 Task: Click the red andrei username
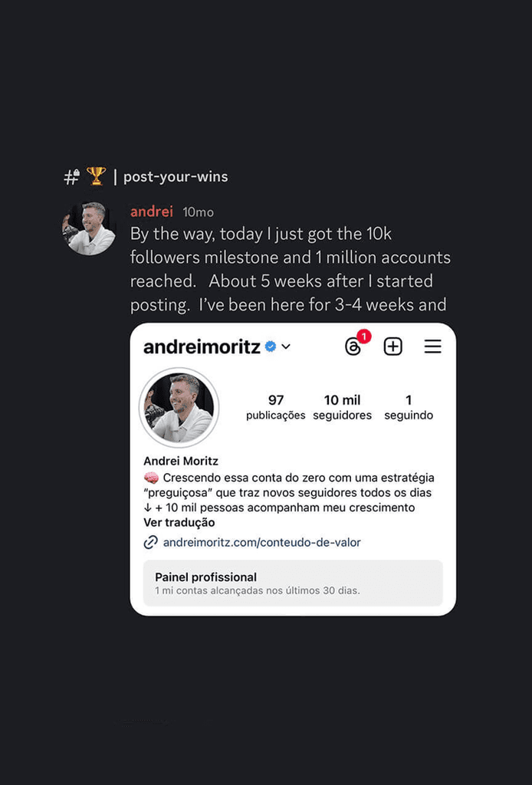click(152, 212)
